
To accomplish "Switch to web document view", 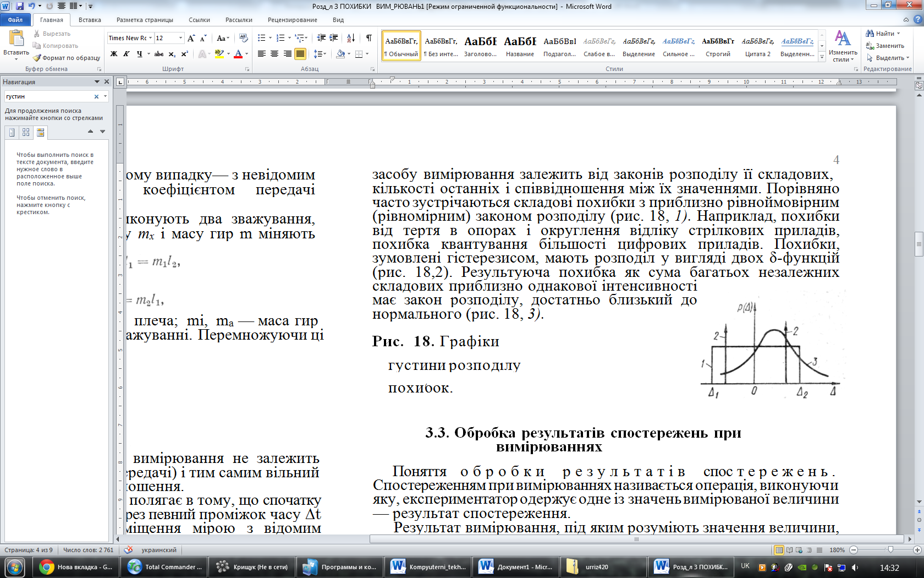I will [799, 550].
